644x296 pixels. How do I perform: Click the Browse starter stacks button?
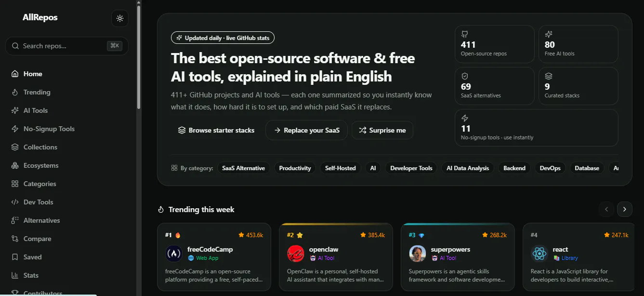click(x=216, y=130)
